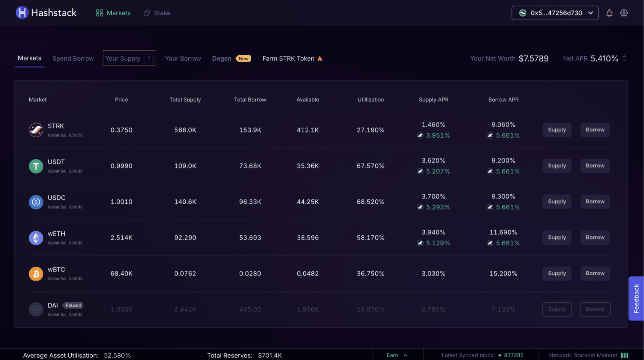644x360 pixels.
Task: Click the fire icon beside Farm STRK Token
Action: pos(320,59)
